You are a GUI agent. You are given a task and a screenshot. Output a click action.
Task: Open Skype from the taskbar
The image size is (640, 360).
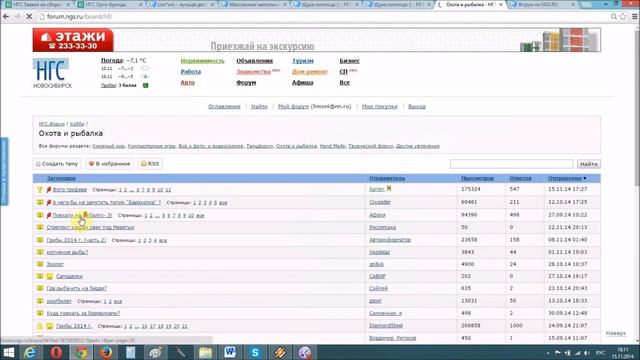255,352
